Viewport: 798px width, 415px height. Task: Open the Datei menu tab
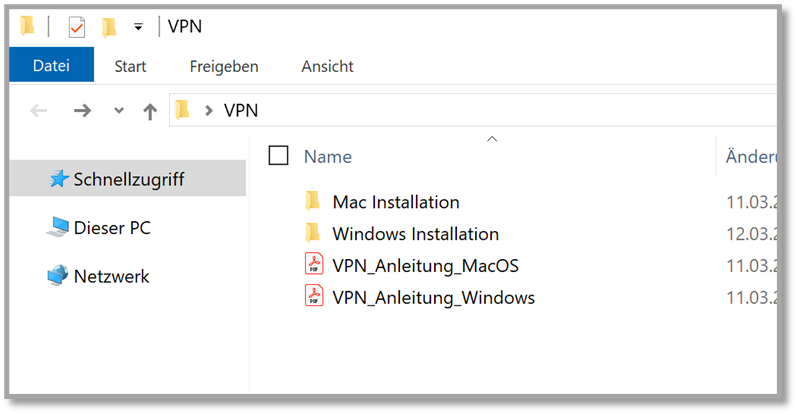pos(51,66)
